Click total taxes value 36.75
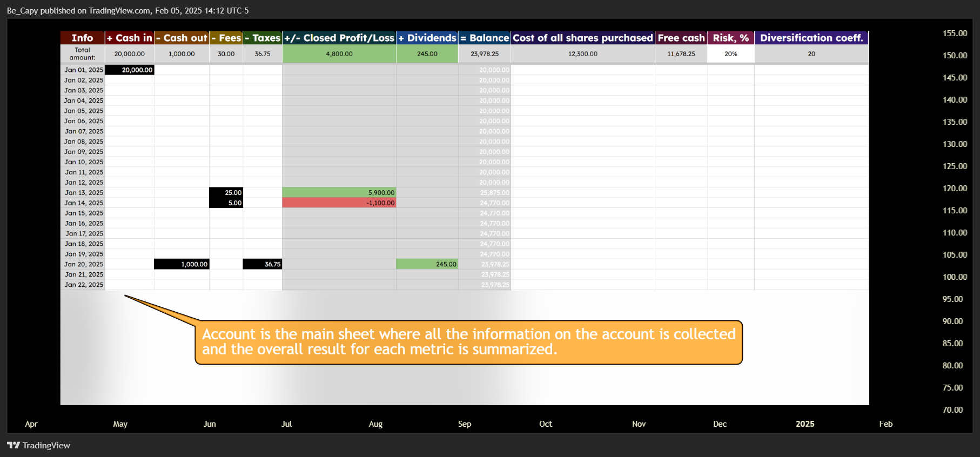 click(263, 54)
